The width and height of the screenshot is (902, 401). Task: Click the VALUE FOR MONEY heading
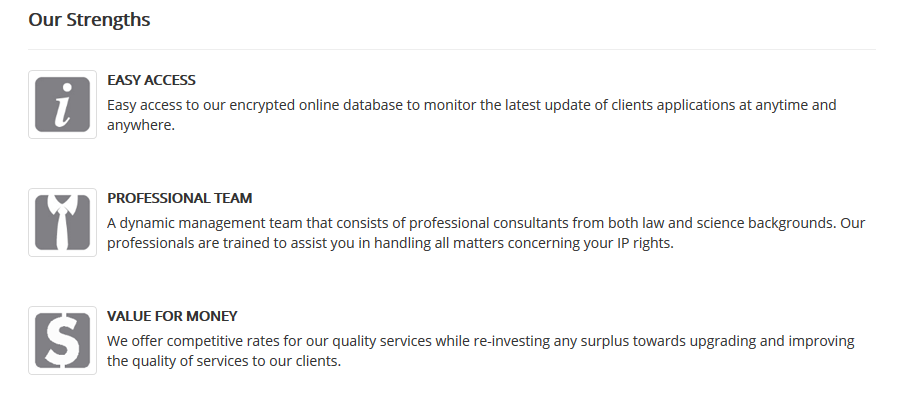click(172, 316)
